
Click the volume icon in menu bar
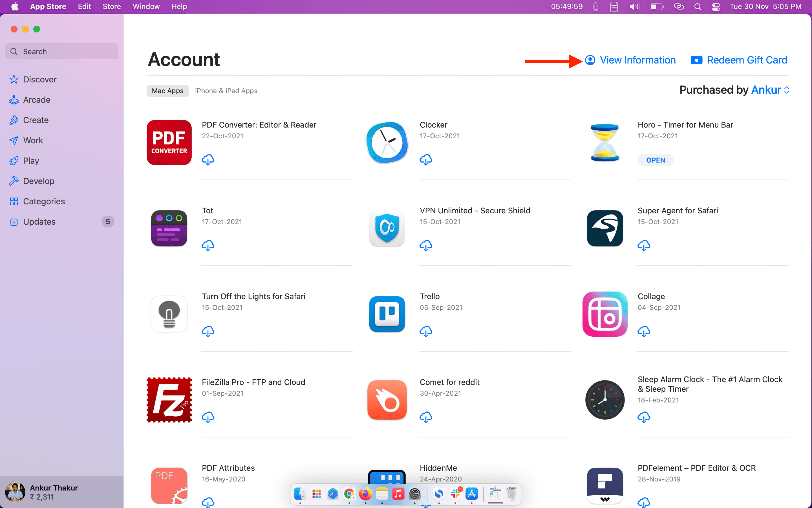[634, 6]
